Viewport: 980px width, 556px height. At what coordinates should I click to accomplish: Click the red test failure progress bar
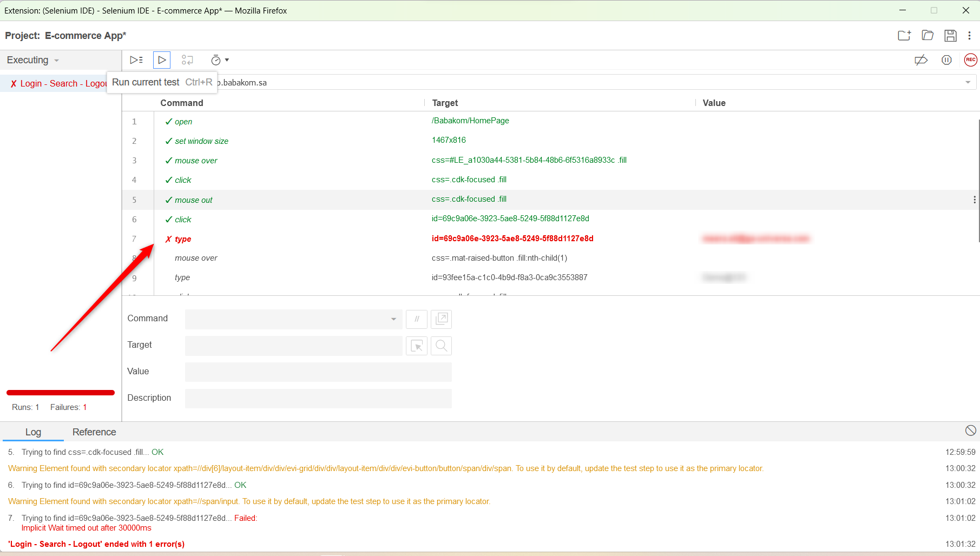[60, 393]
